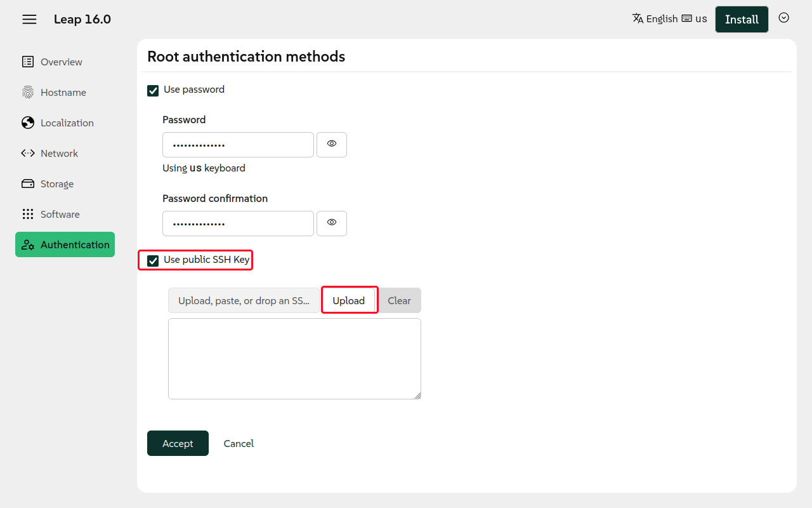Reveal the Password confirmation text
This screenshot has height=508, width=812.
coord(331,223)
